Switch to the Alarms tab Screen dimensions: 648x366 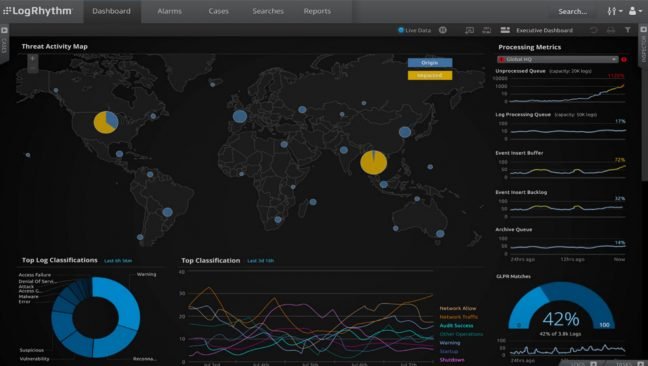(x=169, y=11)
